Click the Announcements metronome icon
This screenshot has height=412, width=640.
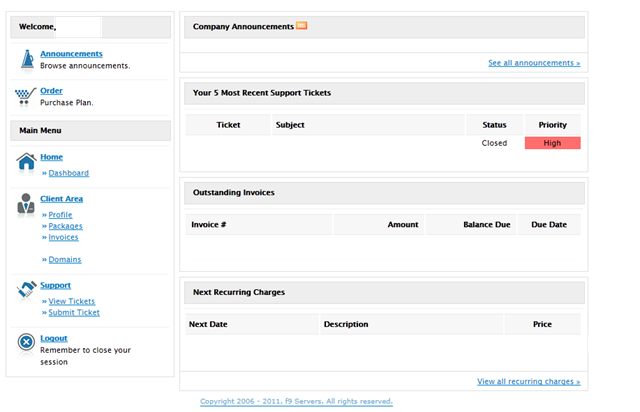27,60
